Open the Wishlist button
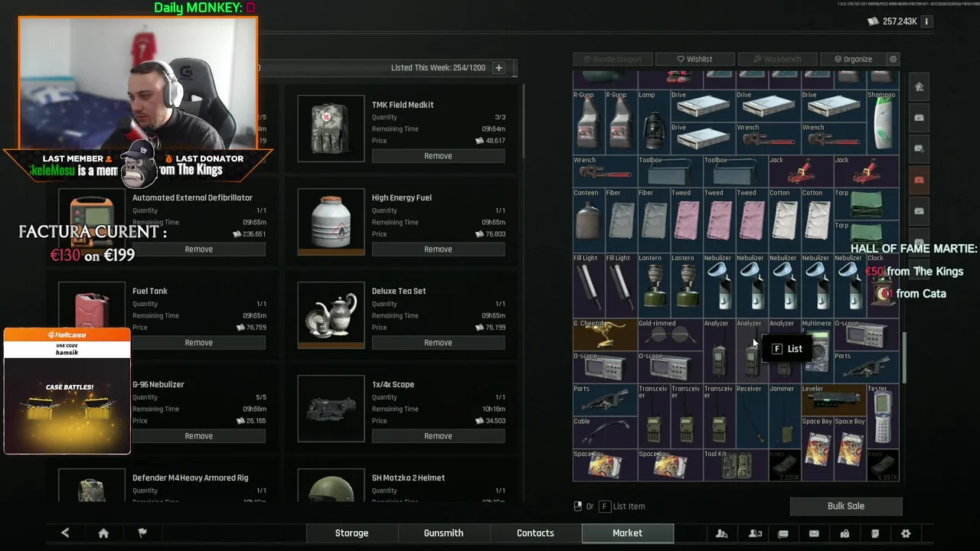The height and width of the screenshot is (551, 980). 694,59
